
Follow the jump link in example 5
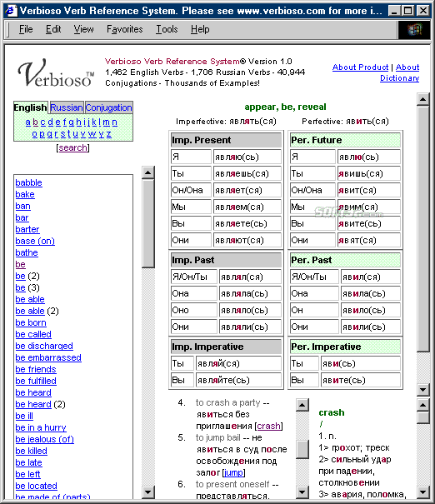233,472
